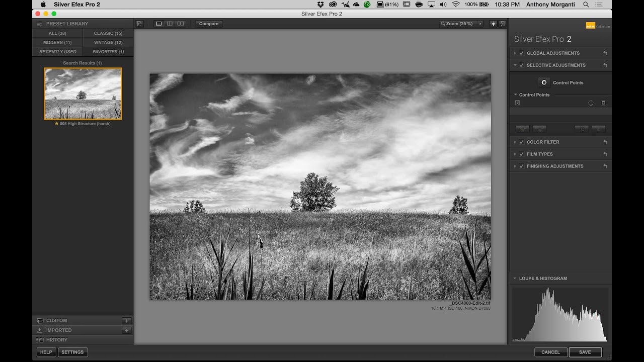
Task: Open the Apple menu
Action: 43,5
